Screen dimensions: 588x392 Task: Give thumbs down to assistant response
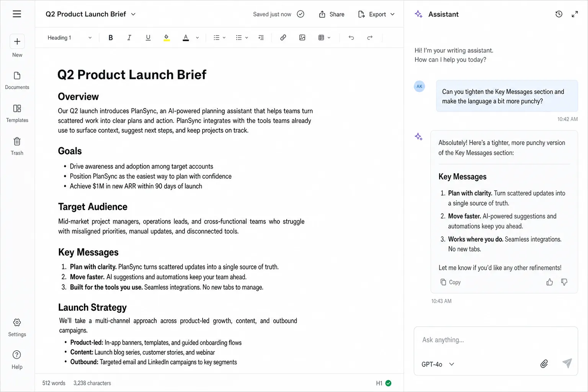[564, 282]
